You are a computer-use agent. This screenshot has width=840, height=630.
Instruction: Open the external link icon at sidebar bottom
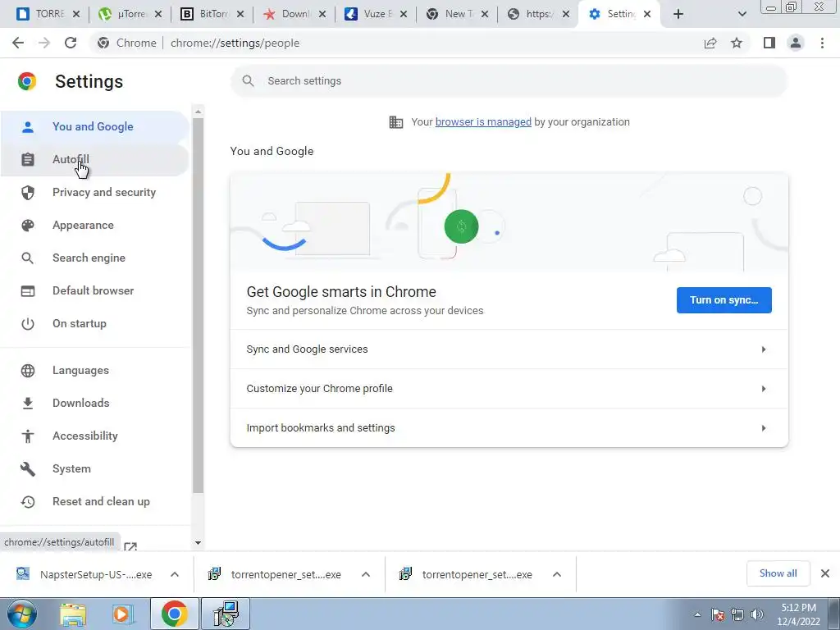[130, 546]
